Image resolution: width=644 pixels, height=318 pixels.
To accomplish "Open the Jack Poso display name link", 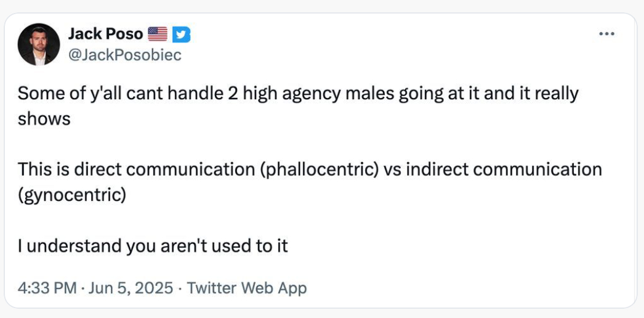I will point(105,35).
